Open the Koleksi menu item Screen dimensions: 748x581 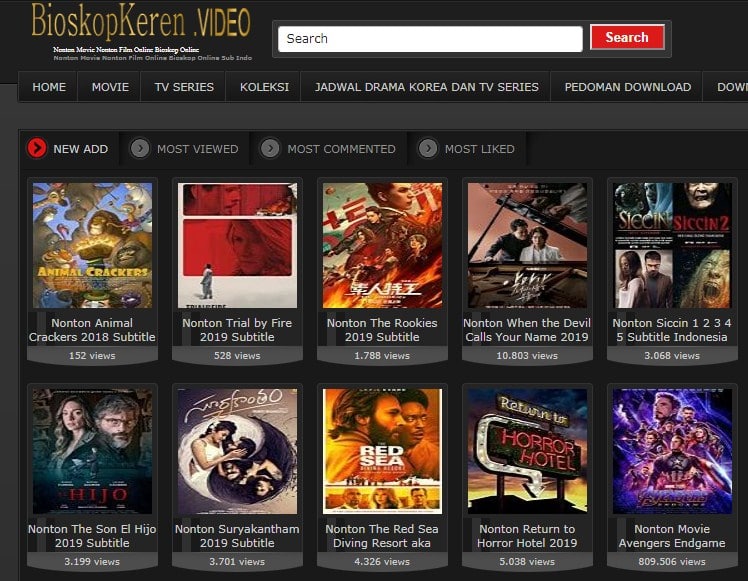[264, 87]
